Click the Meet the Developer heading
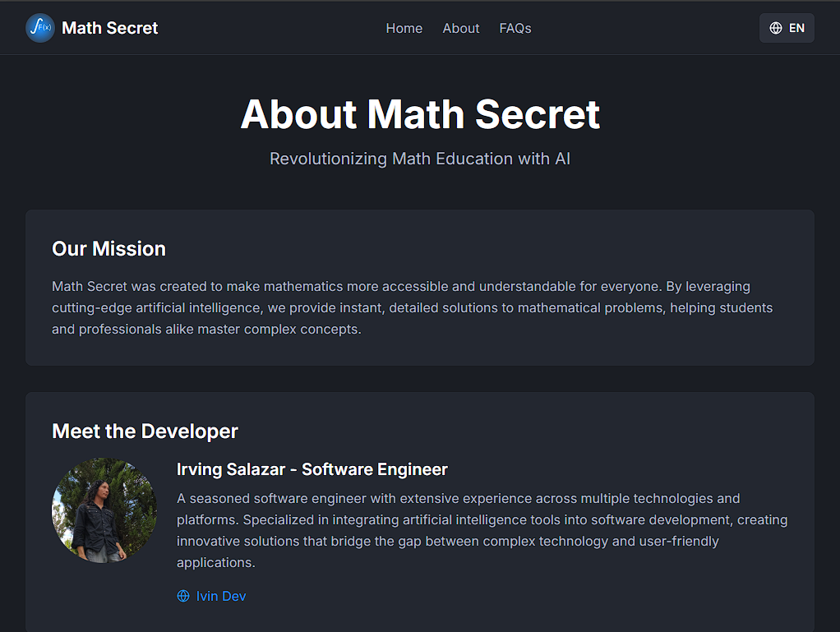 click(145, 431)
